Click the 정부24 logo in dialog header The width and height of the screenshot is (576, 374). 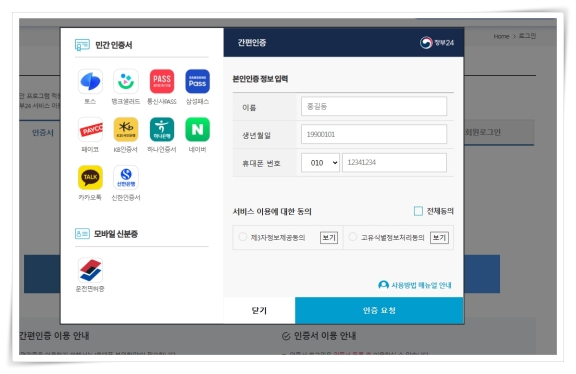[x=437, y=43]
